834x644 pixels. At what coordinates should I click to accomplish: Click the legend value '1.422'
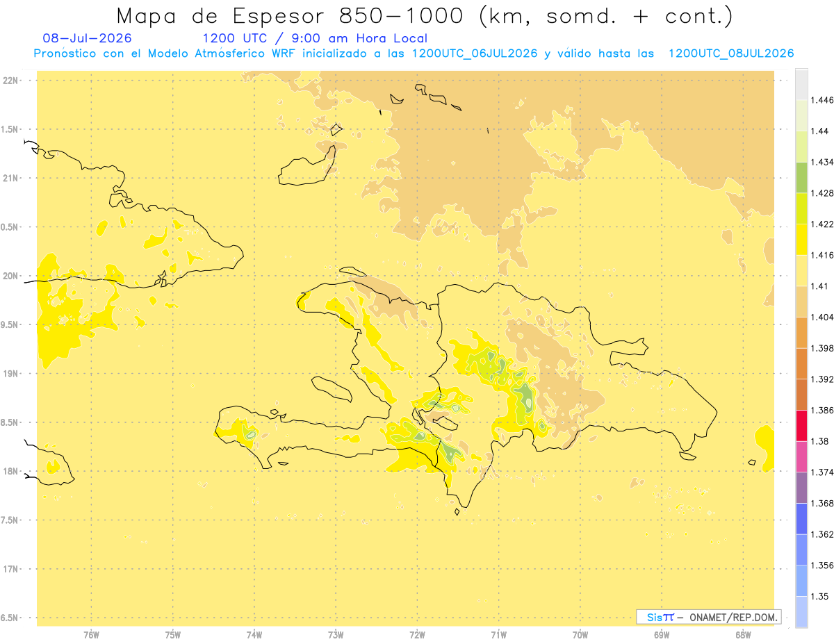pos(823,224)
